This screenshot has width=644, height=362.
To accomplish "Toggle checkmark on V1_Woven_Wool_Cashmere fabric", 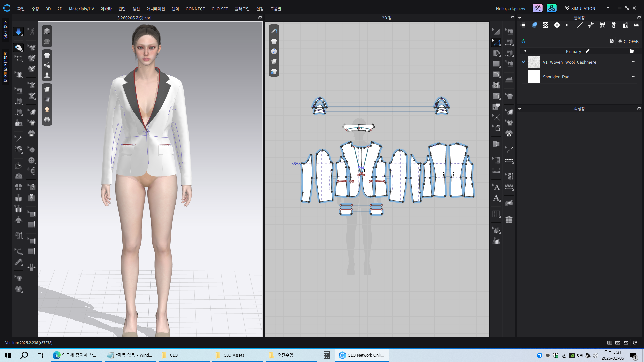I will pyautogui.click(x=524, y=62).
